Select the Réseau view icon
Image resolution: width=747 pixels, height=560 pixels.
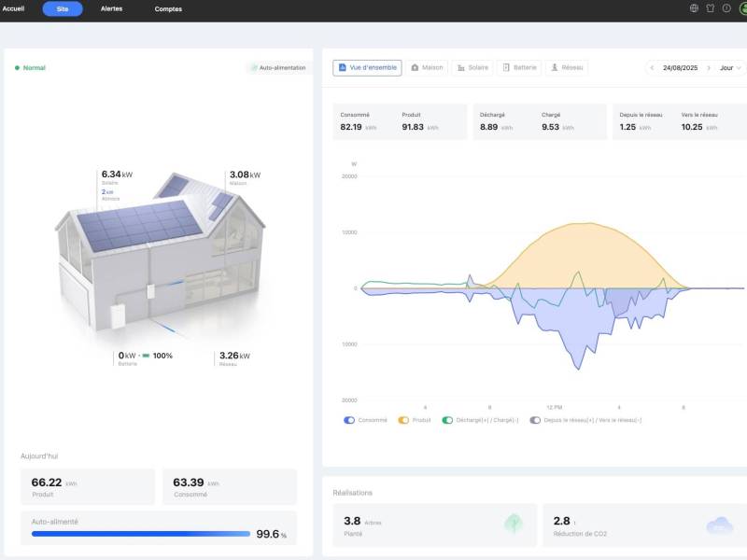[x=554, y=67]
